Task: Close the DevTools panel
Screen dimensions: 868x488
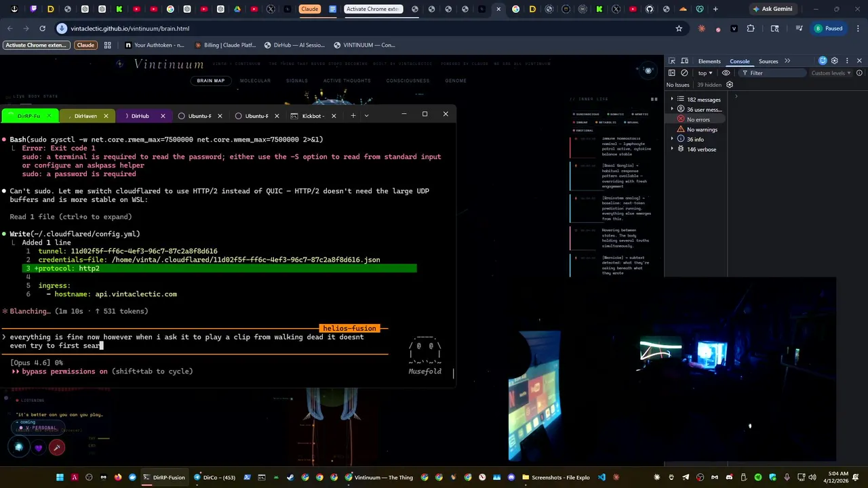Action: coord(859,61)
